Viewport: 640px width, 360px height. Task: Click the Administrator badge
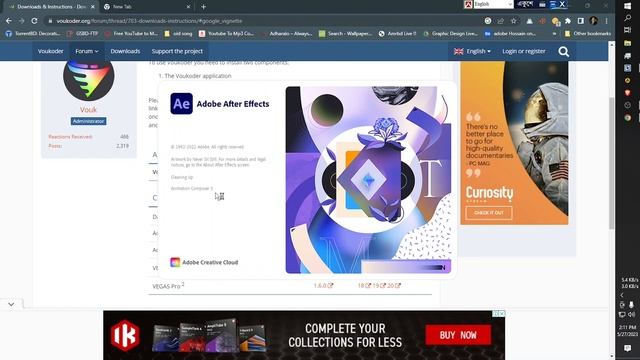(x=89, y=121)
